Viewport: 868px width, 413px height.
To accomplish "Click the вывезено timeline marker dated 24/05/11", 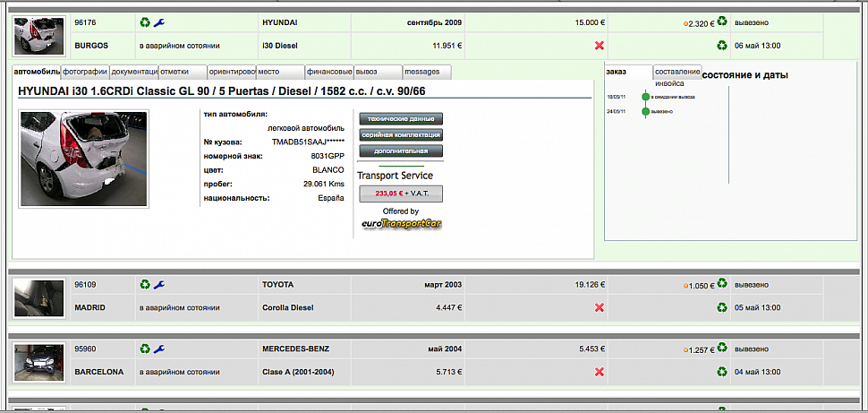I will [x=645, y=111].
